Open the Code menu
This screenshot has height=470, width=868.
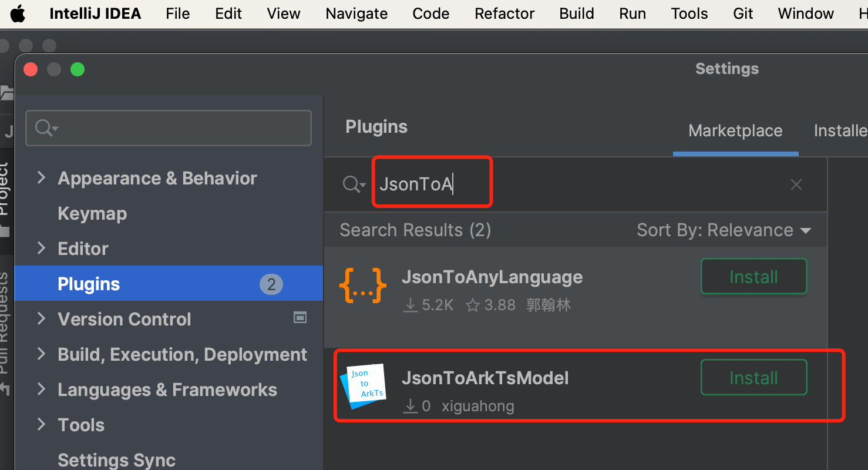[431, 14]
